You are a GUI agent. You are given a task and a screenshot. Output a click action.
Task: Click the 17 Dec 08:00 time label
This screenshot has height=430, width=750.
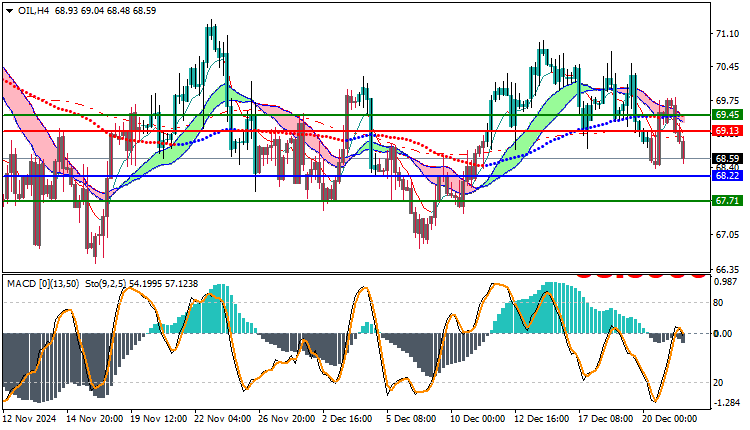(x=606, y=419)
